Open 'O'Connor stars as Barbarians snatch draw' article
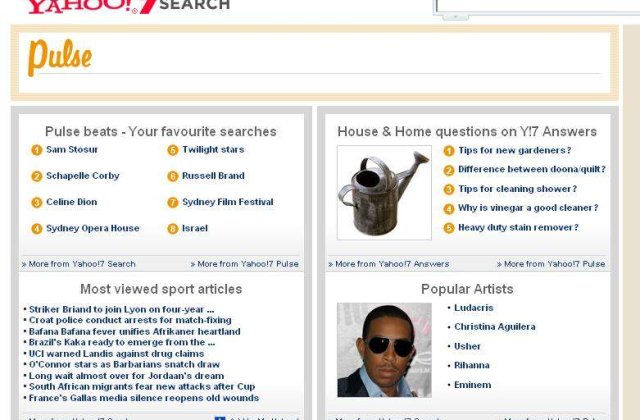This screenshot has width=640, height=420. click(x=124, y=364)
